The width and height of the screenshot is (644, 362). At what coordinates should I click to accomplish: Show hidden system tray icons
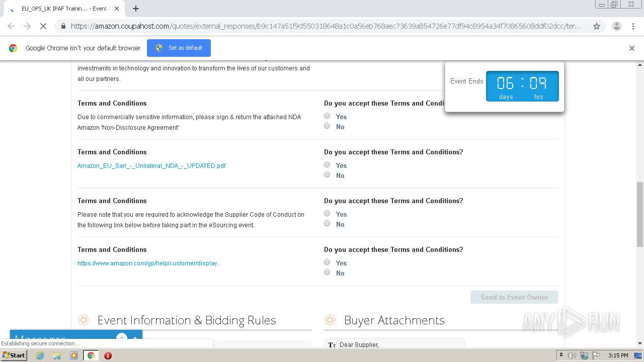tap(561, 355)
